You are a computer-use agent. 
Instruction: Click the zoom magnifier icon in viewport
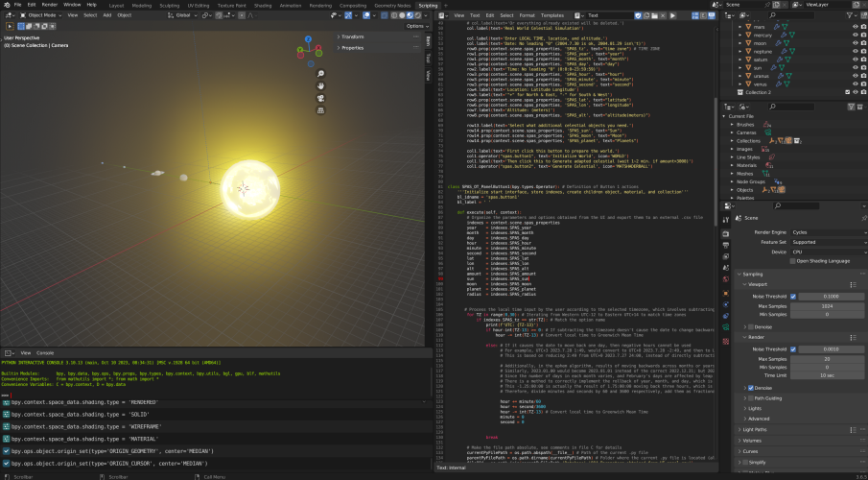(322, 73)
